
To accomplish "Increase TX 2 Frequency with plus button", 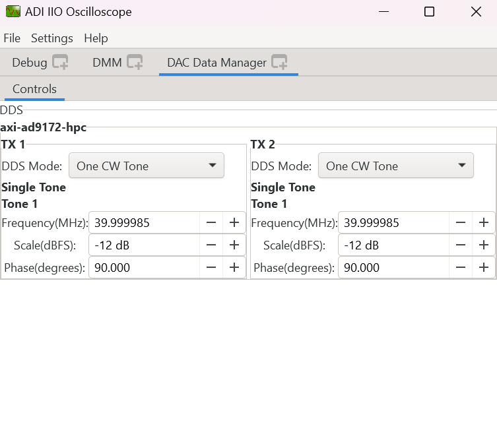I will [483, 223].
